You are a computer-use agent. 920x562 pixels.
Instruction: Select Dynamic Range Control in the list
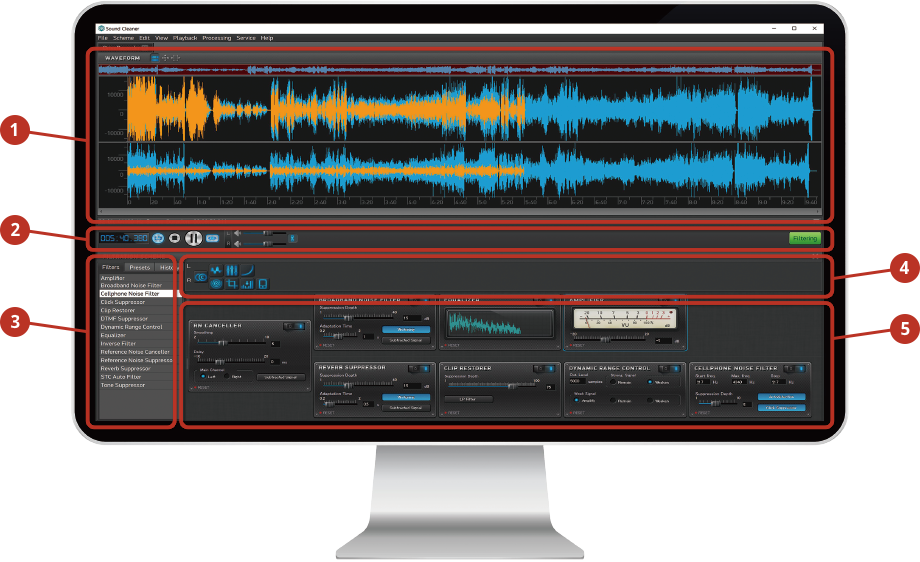pyautogui.click(x=136, y=327)
